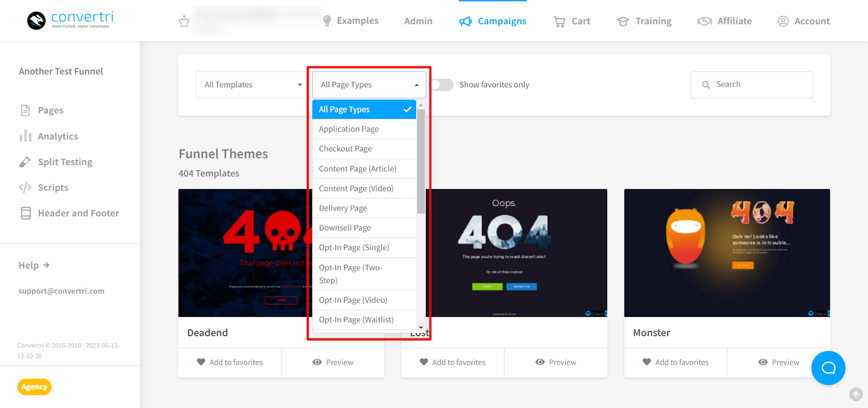
Task: Open the Cart icon
Action: tap(559, 21)
